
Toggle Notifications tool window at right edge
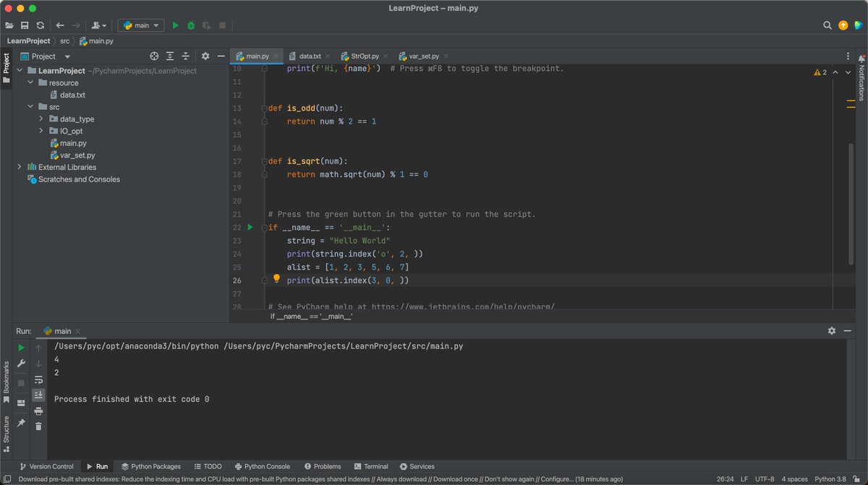pyautogui.click(x=861, y=77)
